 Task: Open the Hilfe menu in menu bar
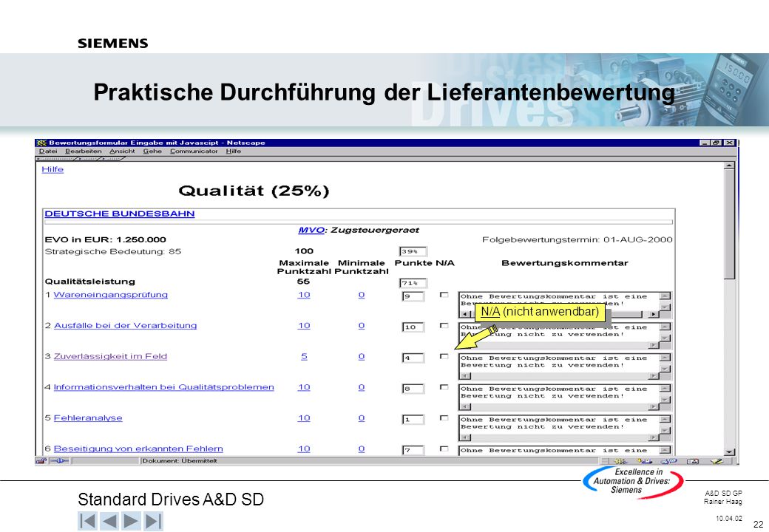pos(234,151)
